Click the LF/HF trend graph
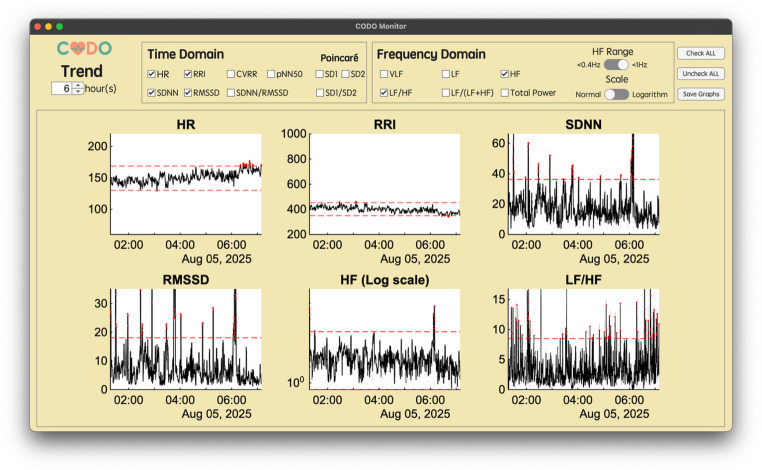 click(x=584, y=339)
